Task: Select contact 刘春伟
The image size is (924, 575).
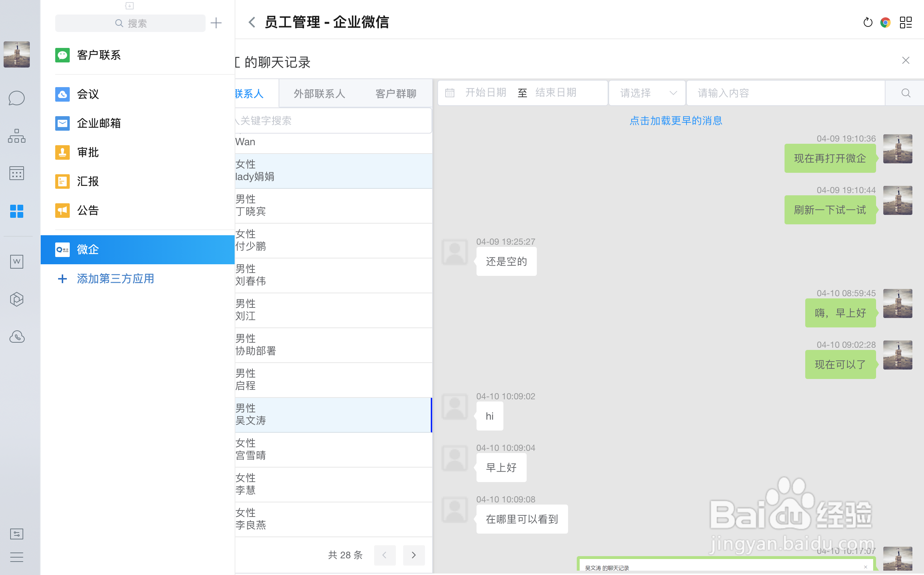Action: pyautogui.click(x=333, y=275)
